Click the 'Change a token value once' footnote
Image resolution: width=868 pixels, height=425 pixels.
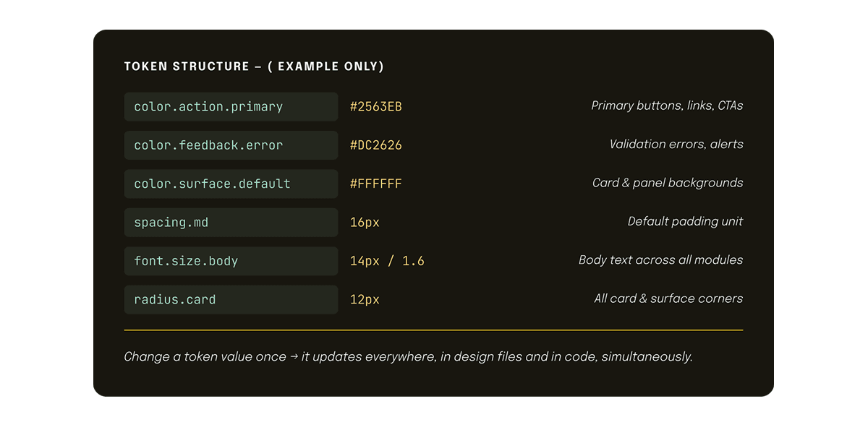pyautogui.click(x=408, y=356)
